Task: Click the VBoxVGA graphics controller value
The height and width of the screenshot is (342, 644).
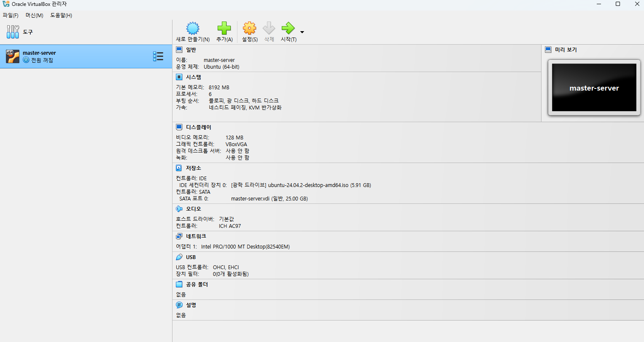Action: [236, 144]
